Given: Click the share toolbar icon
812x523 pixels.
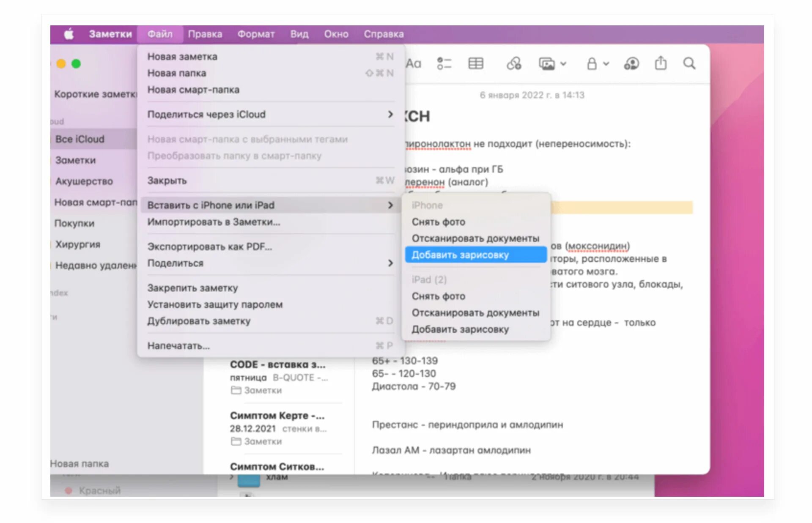Looking at the screenshot, I should coord(660,64).
